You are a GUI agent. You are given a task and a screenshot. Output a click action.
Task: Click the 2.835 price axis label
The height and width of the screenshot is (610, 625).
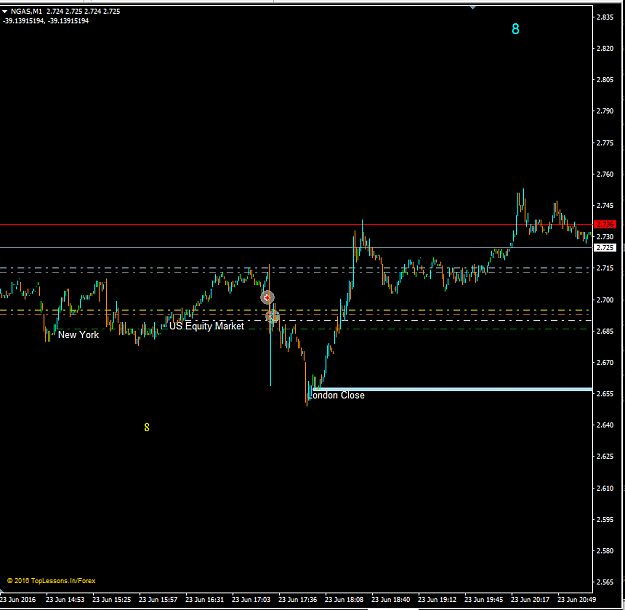[605, 17]
